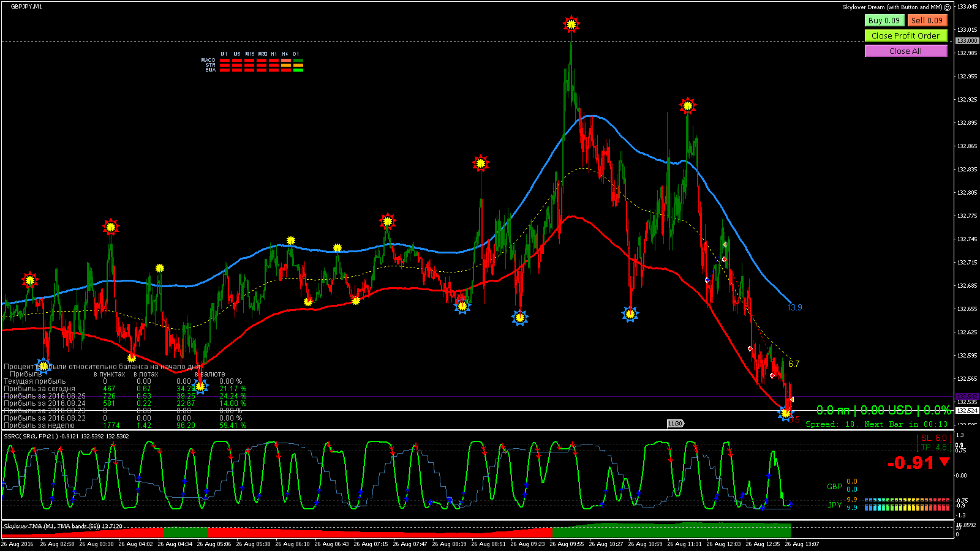980x551 pixels.
Task: Click the 'Spread: 18. Next Bar in' text
Action: pyautogui.click(x=862, y=424)
